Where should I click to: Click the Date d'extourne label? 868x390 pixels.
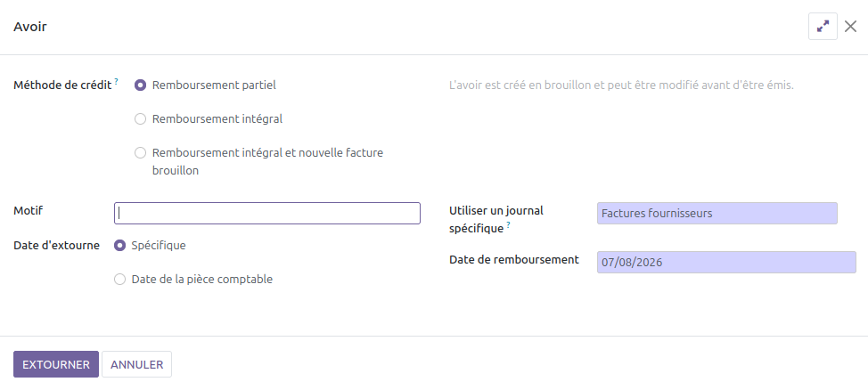[x=56, y=245]
